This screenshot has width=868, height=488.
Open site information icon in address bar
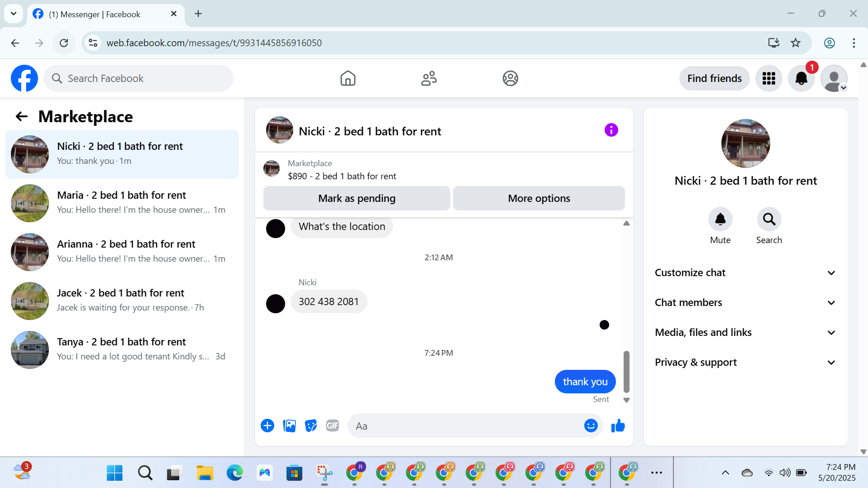93,43
